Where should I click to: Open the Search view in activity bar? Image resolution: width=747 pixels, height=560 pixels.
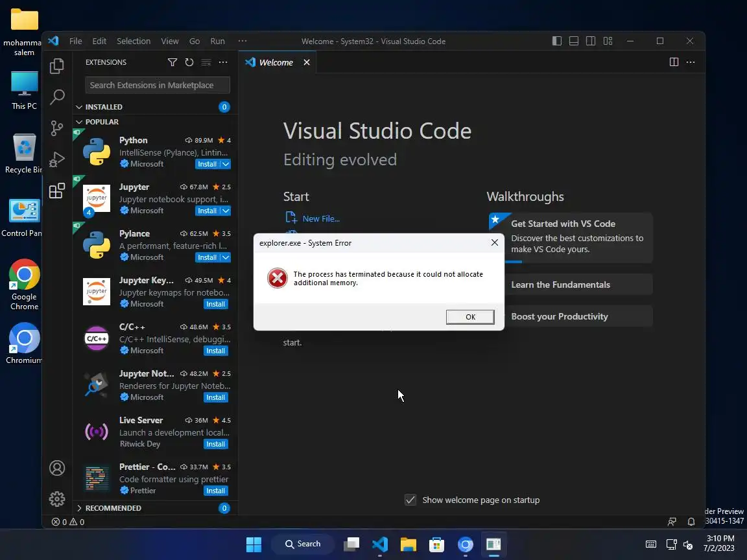click(x=56, y=97)
